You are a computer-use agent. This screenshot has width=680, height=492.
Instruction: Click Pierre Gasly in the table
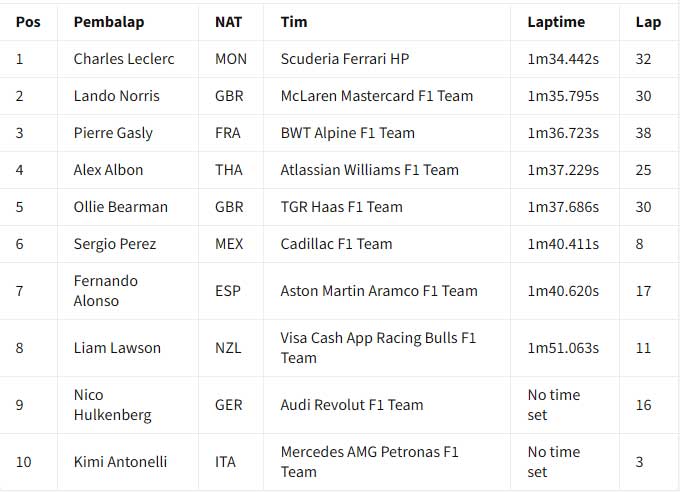click(111, 133)
